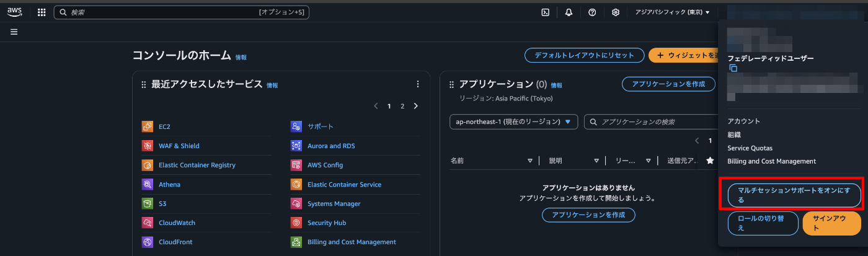
Task: Open the settings gear in top bar
Action: pyautogui.click(x=616, y=12)
